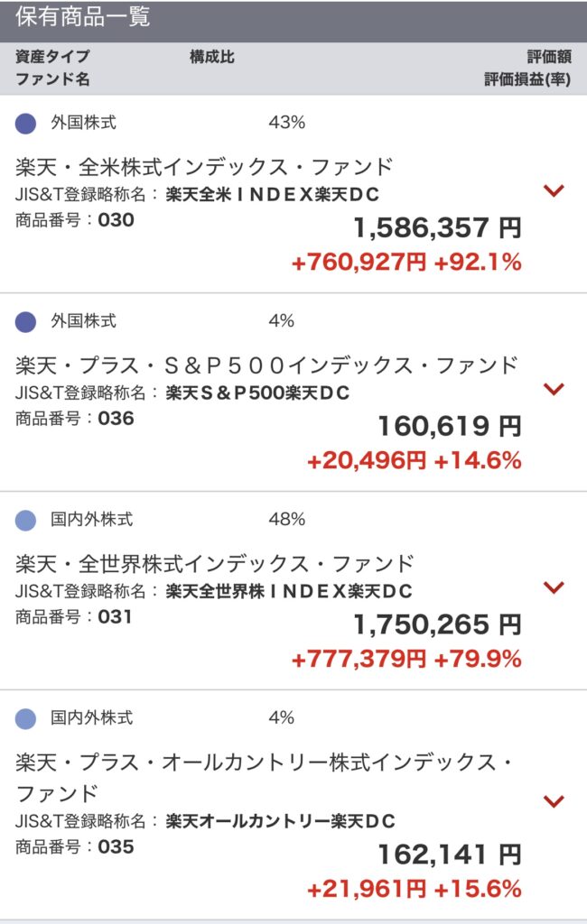Click the dark blue 外国株式 dot at 4%

(x=25, y=322)
